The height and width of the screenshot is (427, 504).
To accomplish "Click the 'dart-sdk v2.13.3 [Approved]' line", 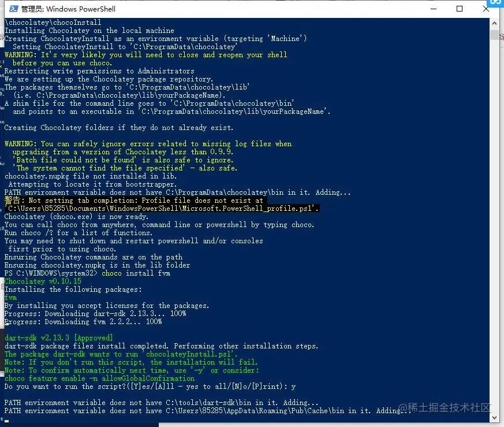I will click(59, 338).
